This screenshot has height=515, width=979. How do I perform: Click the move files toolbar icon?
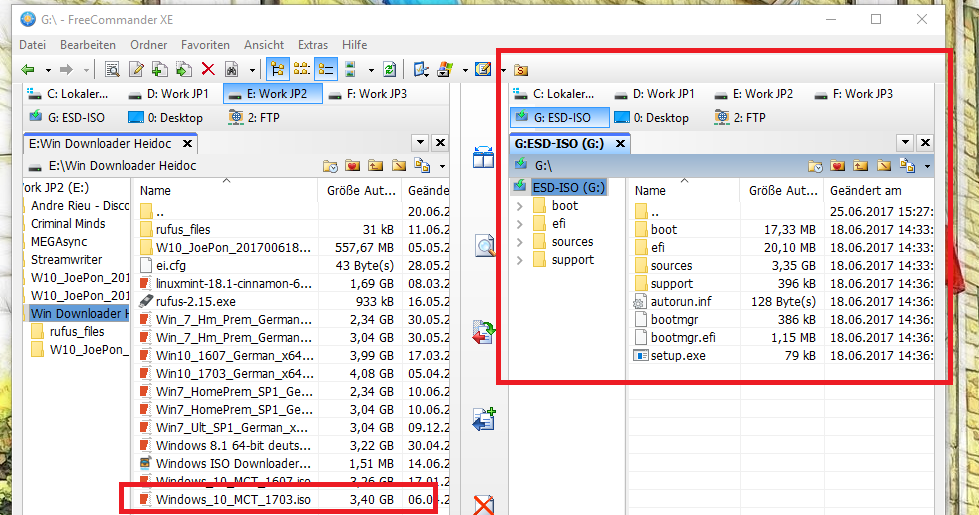(x=184, y=69)
